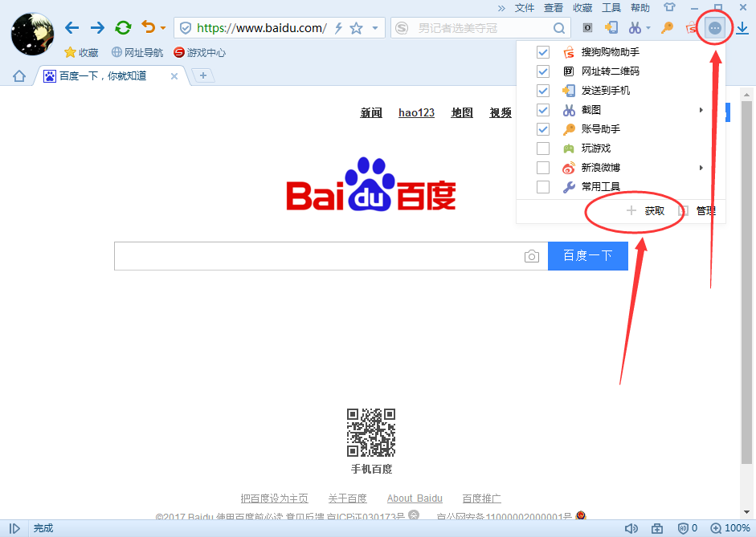Open the hao123 link
This screenshot has width=756, height=537.
416,112
